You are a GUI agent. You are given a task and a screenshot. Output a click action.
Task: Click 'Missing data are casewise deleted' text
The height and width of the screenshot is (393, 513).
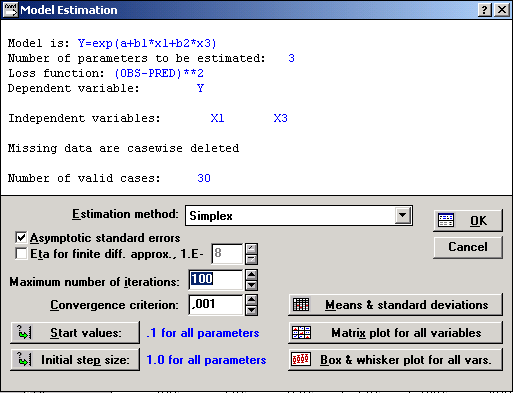click(123, 148)
